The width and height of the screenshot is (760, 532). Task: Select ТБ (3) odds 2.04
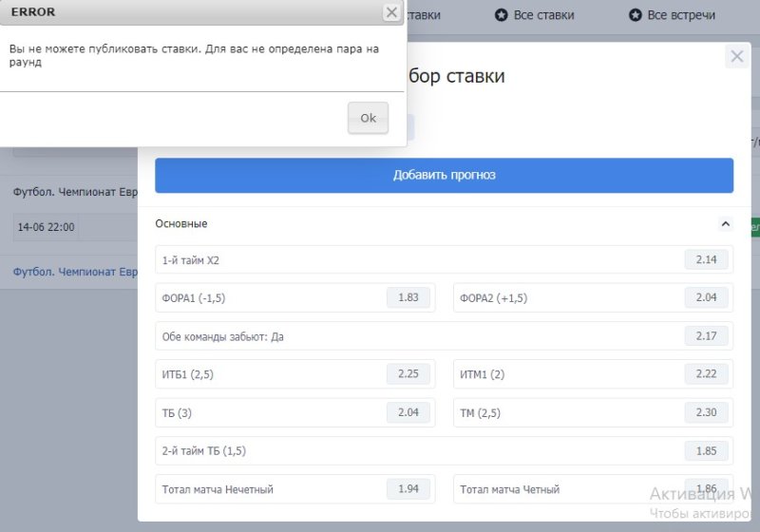(408, 412)
